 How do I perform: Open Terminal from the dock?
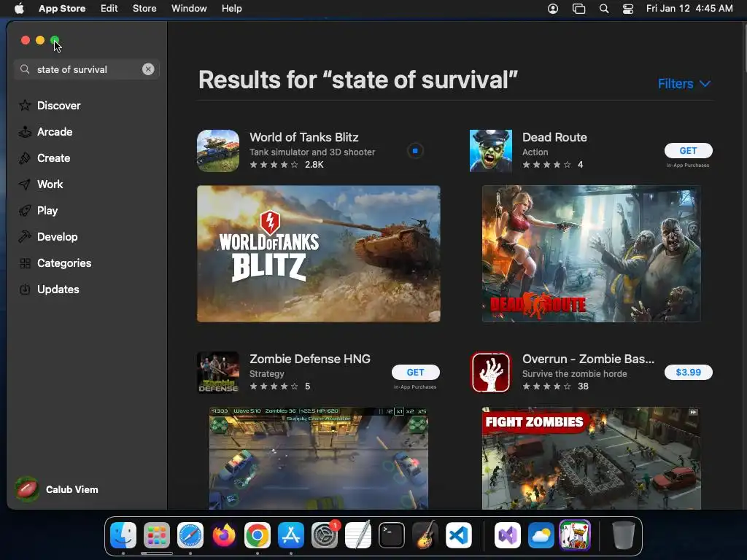point(392,535)
